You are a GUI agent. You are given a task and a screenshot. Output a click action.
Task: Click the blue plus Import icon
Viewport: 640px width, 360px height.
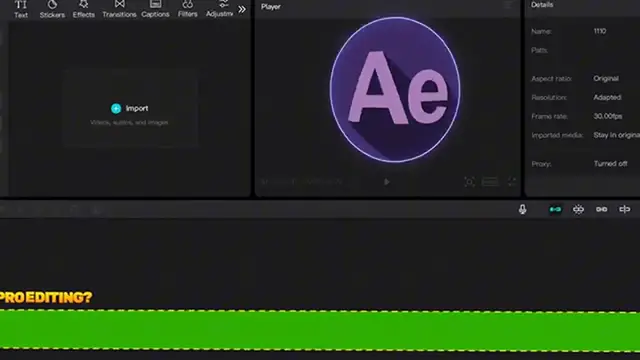click(x=116, y=108)
